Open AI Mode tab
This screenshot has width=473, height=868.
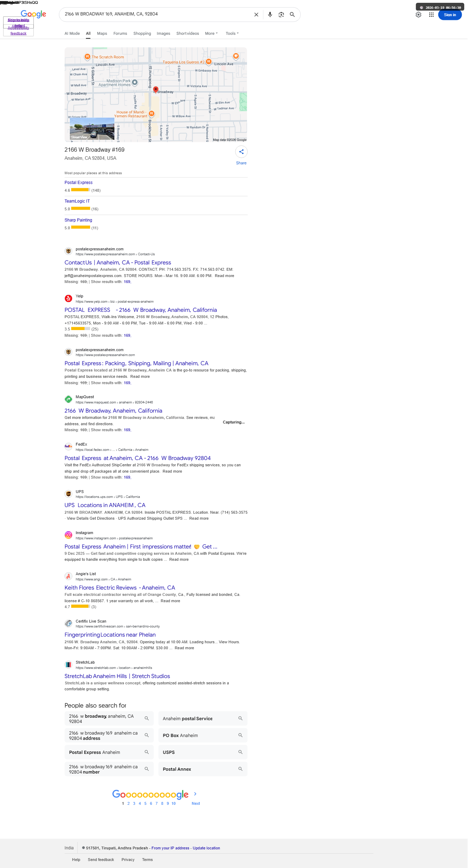point(72,33)
